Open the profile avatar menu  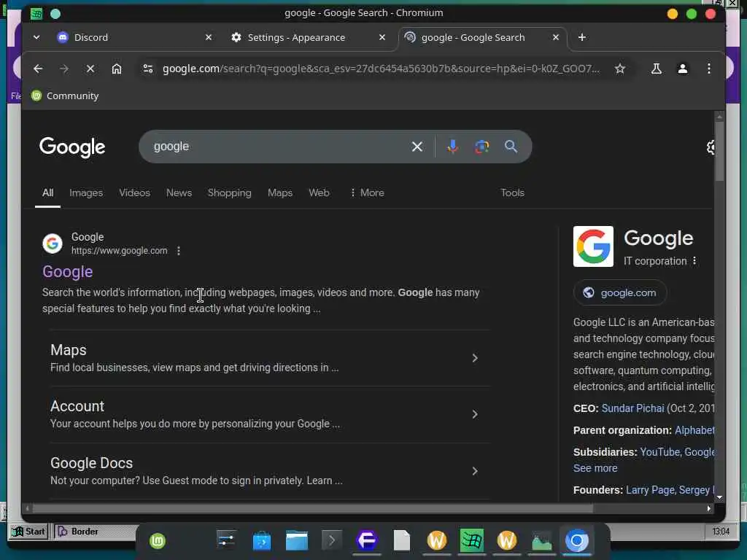click(x=682, y=69)
